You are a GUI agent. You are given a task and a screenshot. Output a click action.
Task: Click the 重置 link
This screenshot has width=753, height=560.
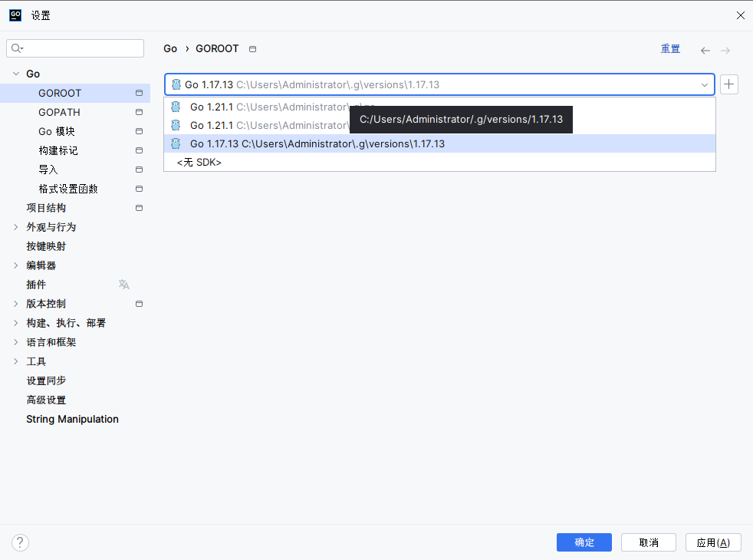[x=670, y=49]
